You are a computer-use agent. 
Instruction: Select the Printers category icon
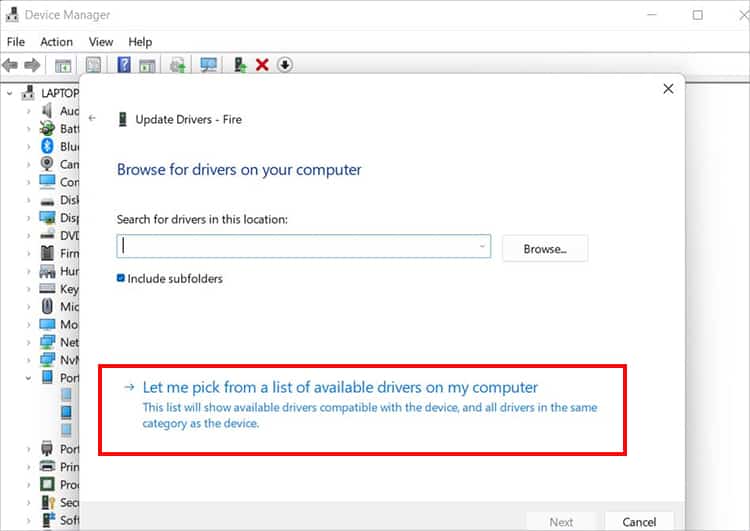coord(47,466)
